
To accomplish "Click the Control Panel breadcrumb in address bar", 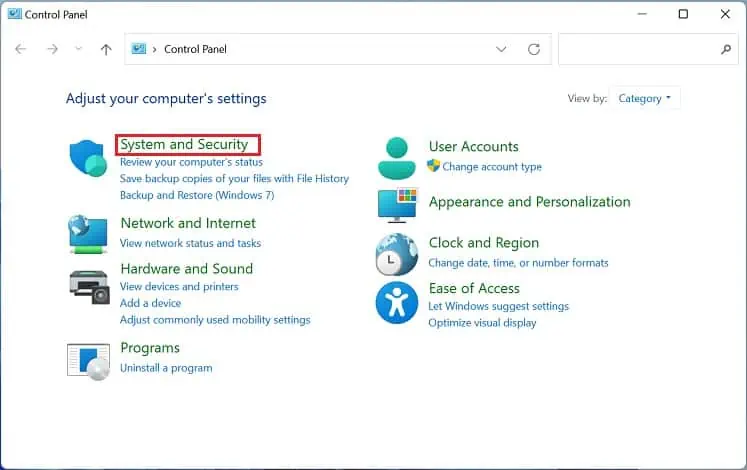I will coord(195,49).
